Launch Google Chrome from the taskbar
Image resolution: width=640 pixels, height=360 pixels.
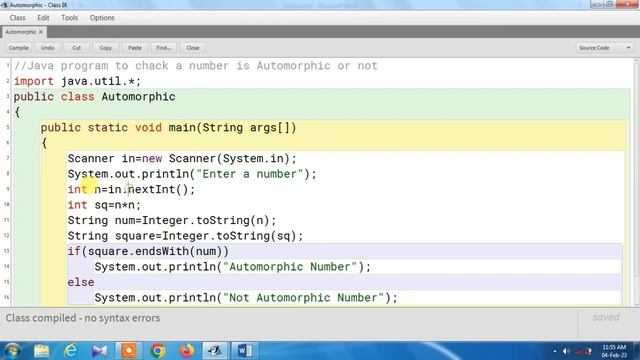click(x=158, y=351)
